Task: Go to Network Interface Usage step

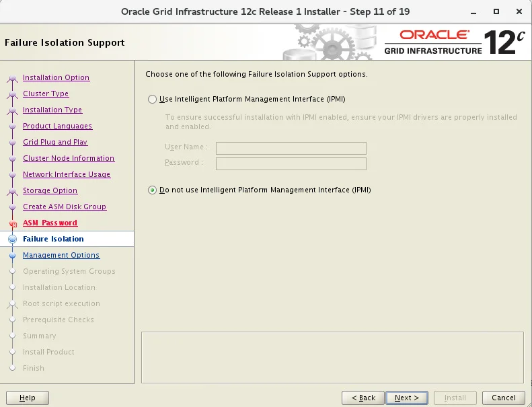Action: [x=67, y=174]
